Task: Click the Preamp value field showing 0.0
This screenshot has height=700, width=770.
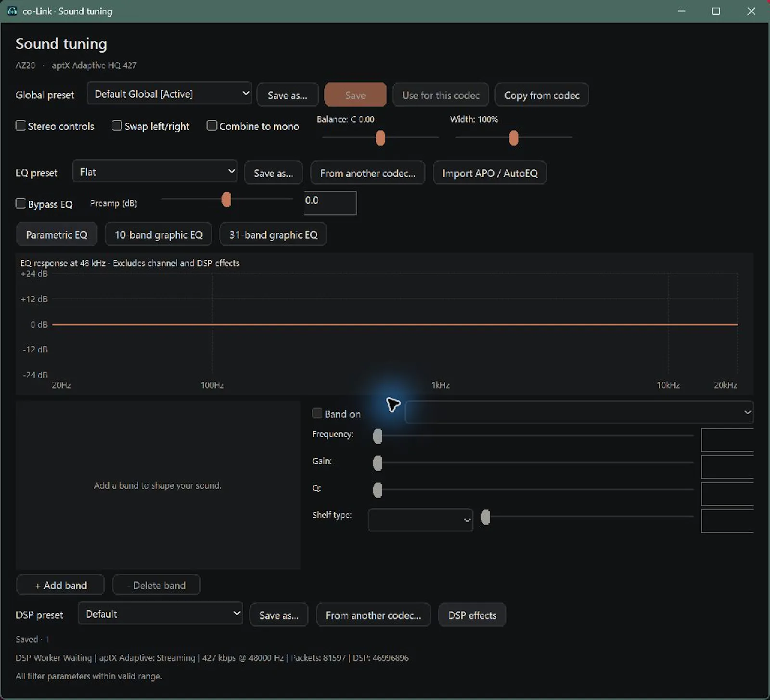Action: tap(330, 203)
